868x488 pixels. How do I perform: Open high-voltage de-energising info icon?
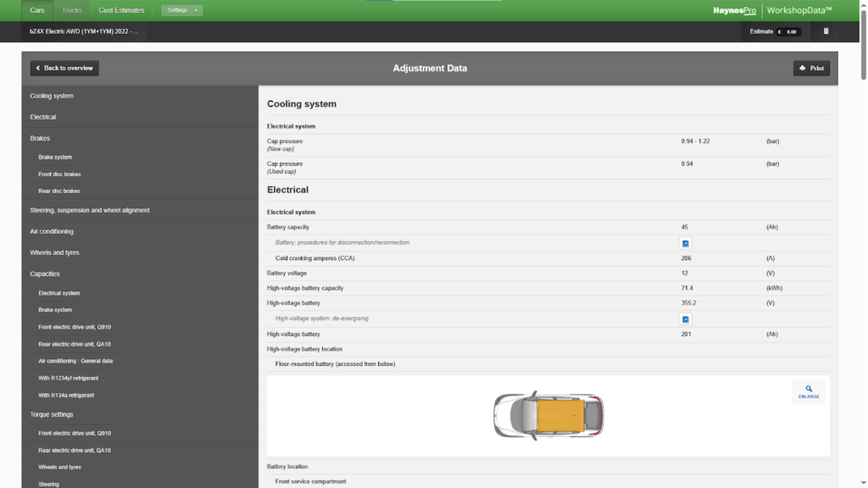click(686, 319)
